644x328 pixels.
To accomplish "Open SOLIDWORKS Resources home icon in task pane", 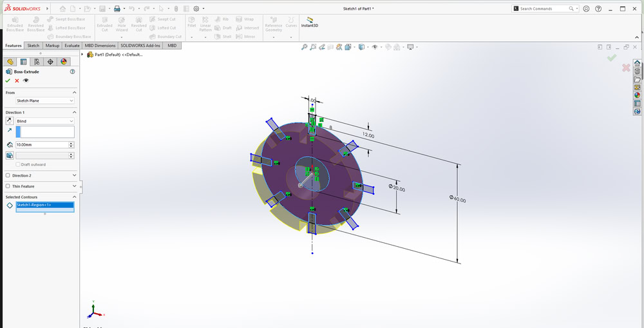I will [637, 63].
